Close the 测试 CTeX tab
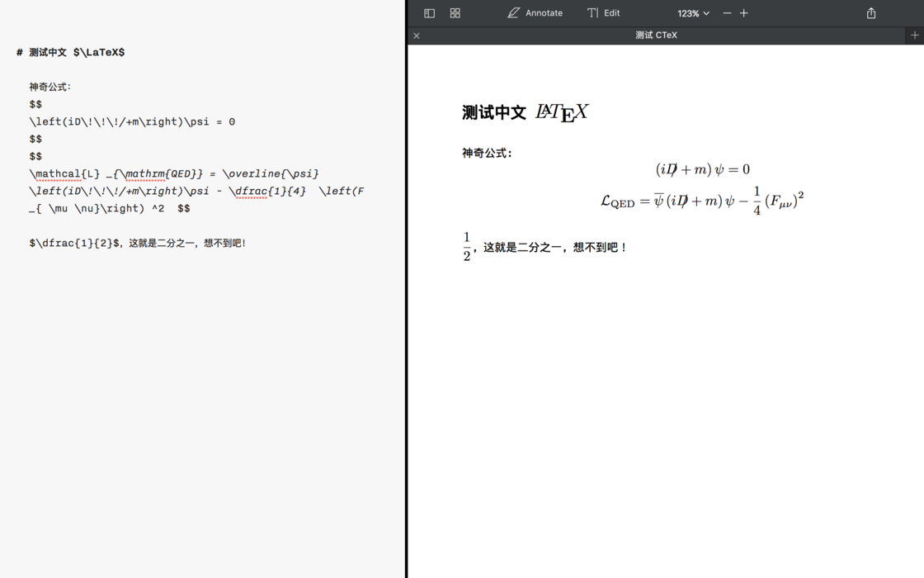 pos(416,36)
